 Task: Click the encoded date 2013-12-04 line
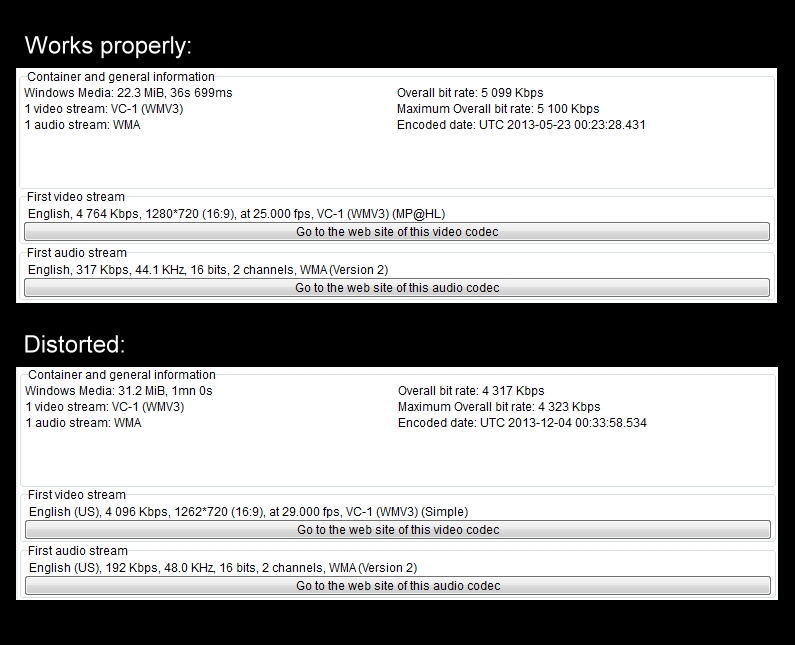[x=522, y=423]
